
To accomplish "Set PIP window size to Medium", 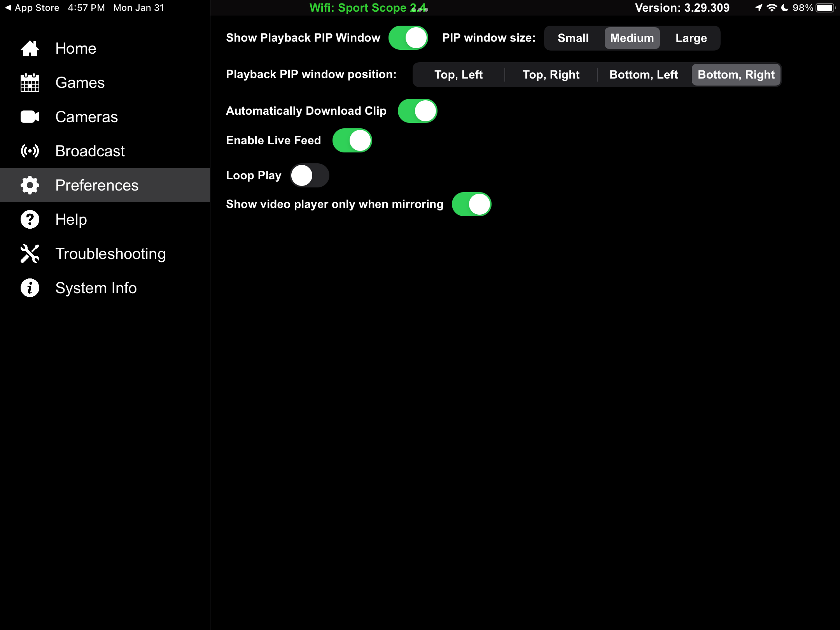I will [632, 38].
